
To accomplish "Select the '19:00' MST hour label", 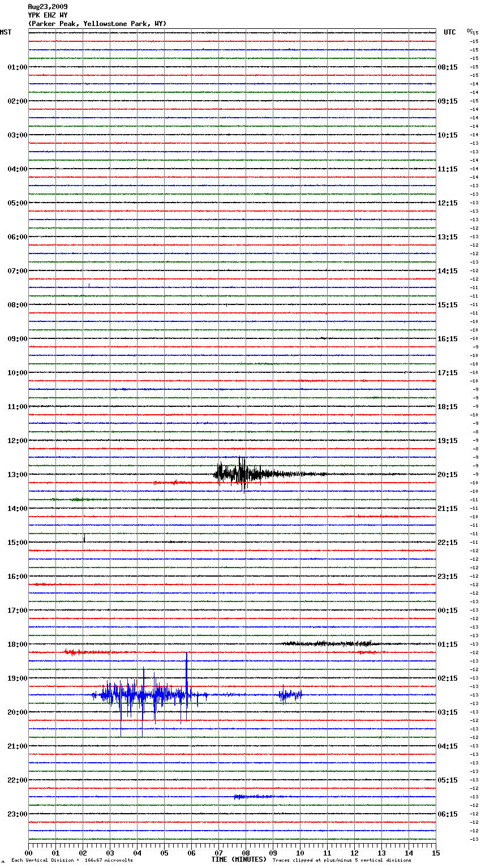I will coord(18,678).
